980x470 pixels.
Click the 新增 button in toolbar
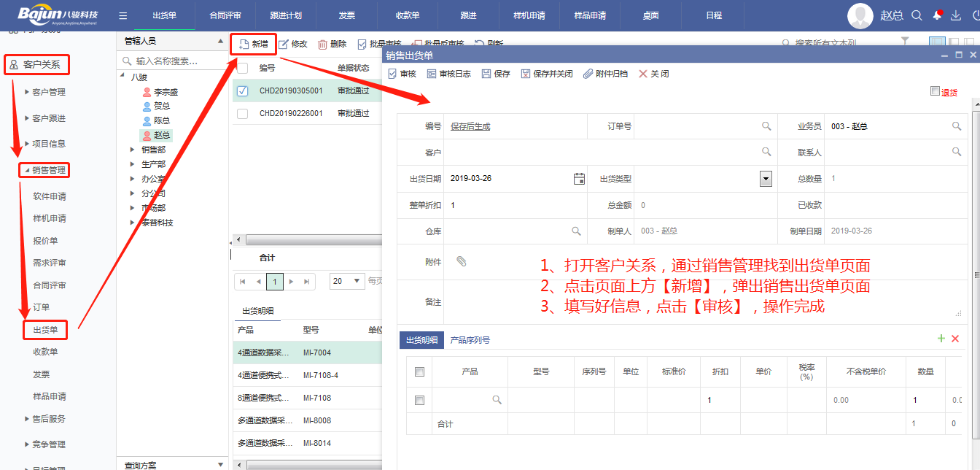pyautogui.click(x=253, y=45)
